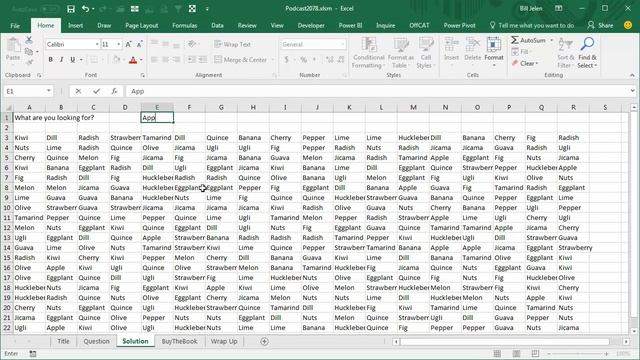The width and height of the screenshot is (640, 360).
Task: Save the workbook from Quick Access Toolbar
Action: (x=71, y=9)
